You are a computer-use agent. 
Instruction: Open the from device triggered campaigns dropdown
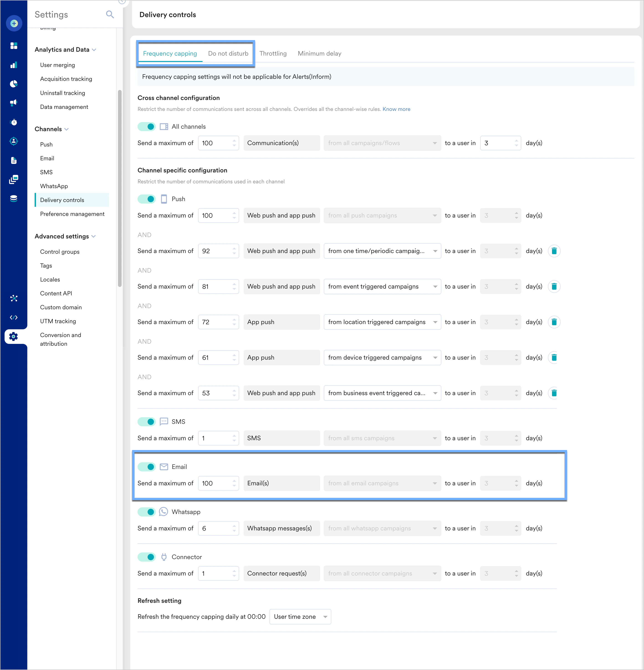pyautogui.click(x=382, y=358)
